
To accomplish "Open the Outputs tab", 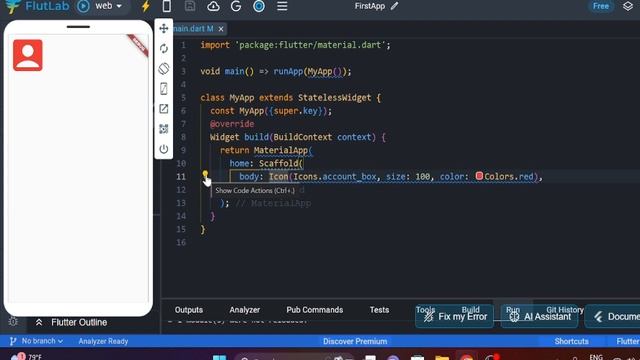I will point(189,310).
